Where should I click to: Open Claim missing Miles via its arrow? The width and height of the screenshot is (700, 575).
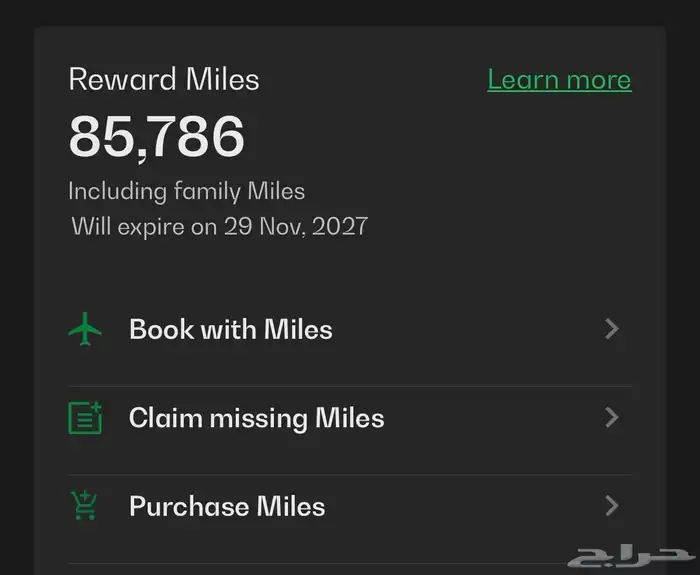point(612,418)
